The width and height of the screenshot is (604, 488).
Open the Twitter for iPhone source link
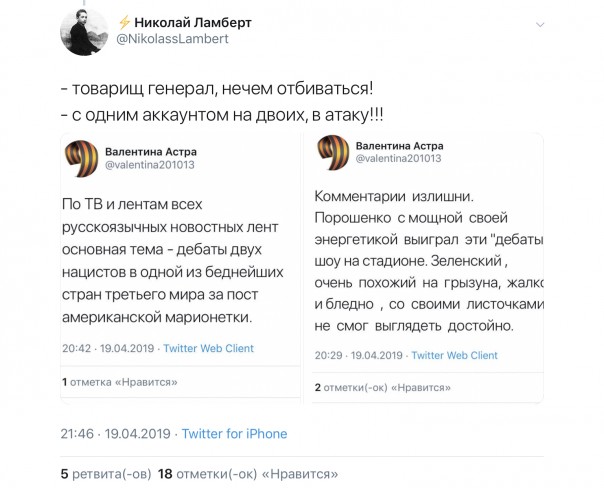point(234,434)
